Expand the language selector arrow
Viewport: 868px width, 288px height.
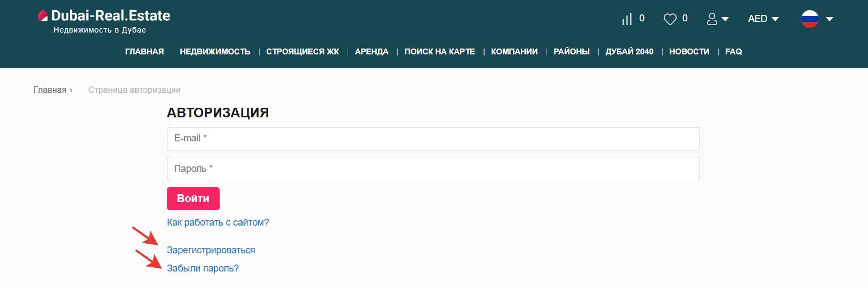[x=829, y=19]
